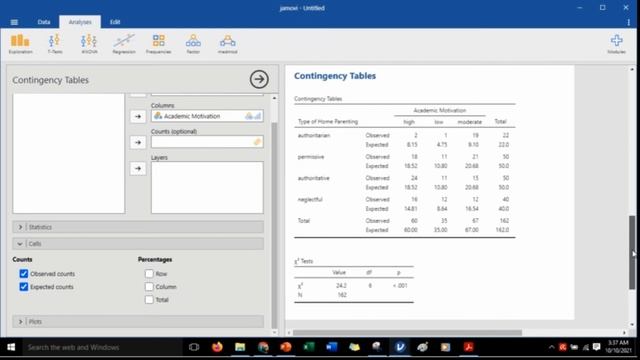Open Excel from the taskbar
Viewport: 640px width, 360px height.
(309, 347)
